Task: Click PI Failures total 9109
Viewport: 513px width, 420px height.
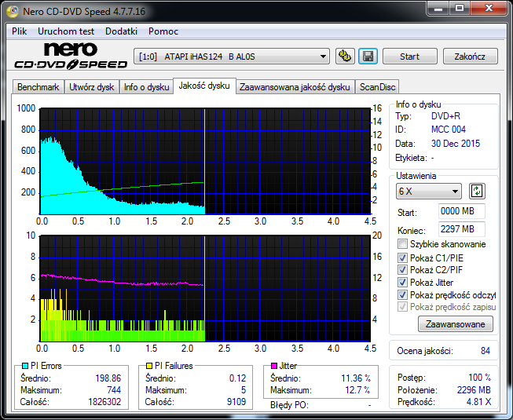Action: (236, 402)
